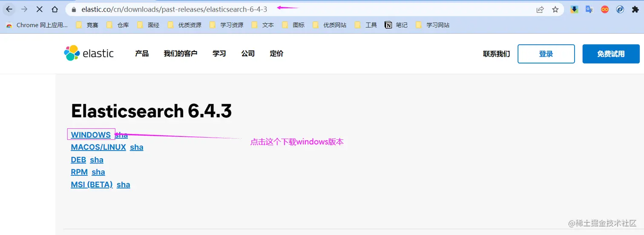Open the Google Translate extension icon

tap(589, 9)
